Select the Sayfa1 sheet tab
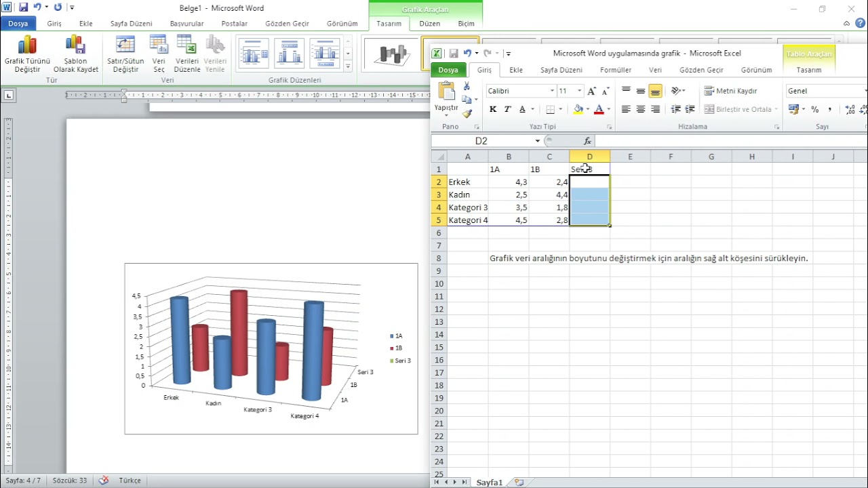This screenshot has width=868, height=488. tap(490, 483)
